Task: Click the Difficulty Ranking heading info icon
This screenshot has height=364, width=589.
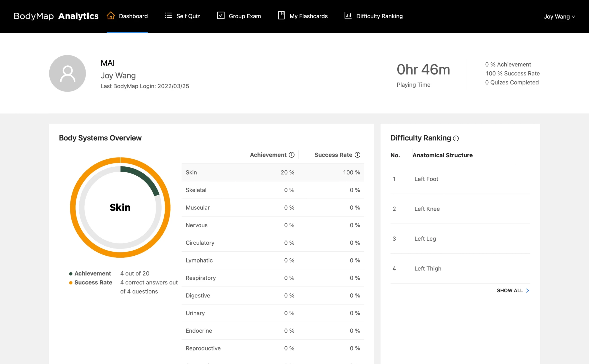Action: 456,138
